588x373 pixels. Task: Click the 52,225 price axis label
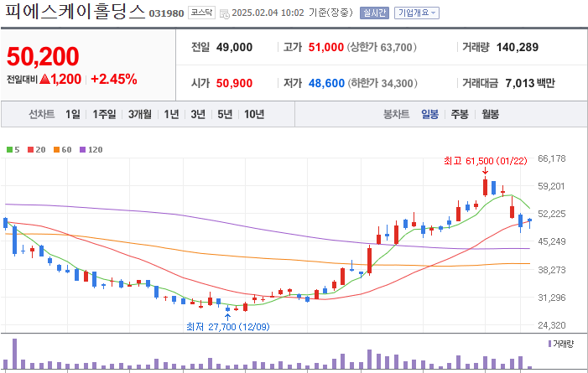[x=552, y=214]
